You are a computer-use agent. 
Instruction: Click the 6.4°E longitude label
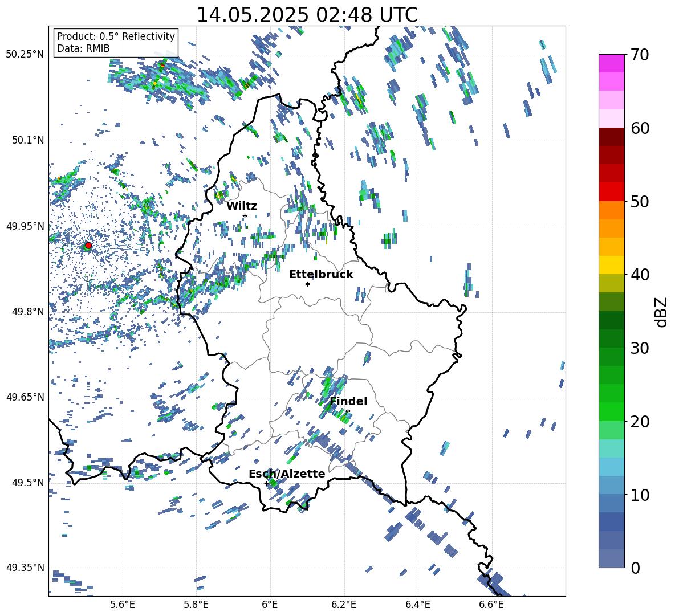[417, 605]
